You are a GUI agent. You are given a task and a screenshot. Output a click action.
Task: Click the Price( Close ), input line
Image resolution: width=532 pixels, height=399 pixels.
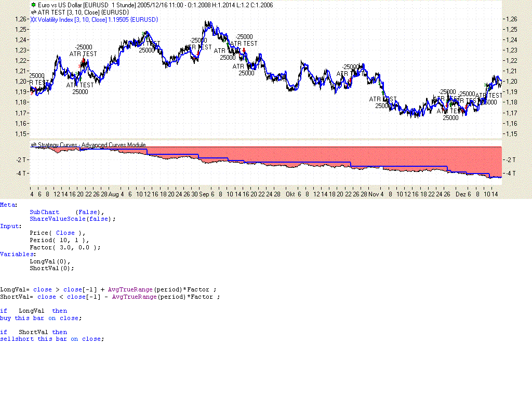click(58, 233)
